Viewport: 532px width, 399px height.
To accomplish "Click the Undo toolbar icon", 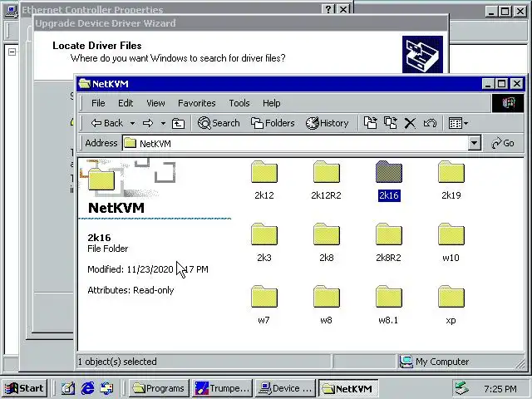I will tap(430, 123).
